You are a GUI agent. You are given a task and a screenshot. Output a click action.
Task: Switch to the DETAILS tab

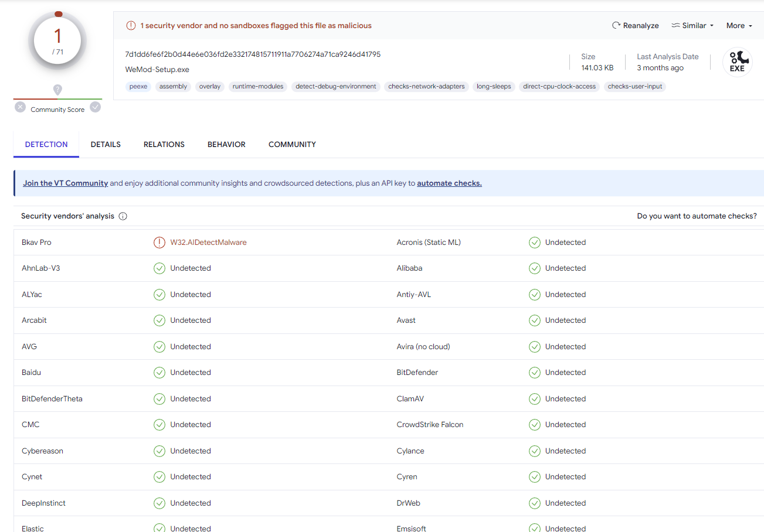pos(106,144)
